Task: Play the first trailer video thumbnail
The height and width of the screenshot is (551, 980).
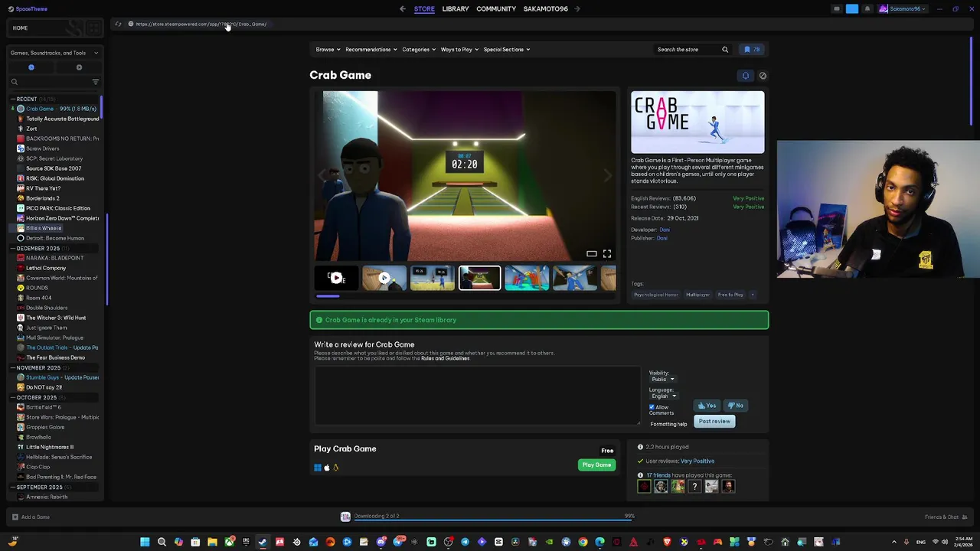Action: coord(336,278)
